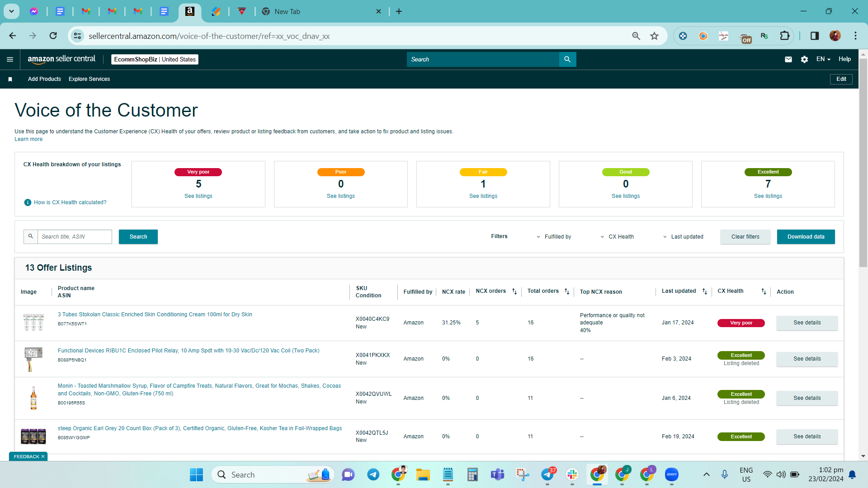Click See details for steep Earl Grey

pos(807,436)
